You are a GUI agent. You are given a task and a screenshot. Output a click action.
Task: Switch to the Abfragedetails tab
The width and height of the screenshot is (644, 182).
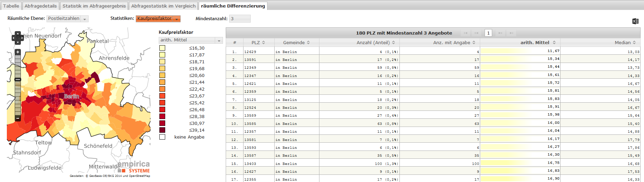41,6
